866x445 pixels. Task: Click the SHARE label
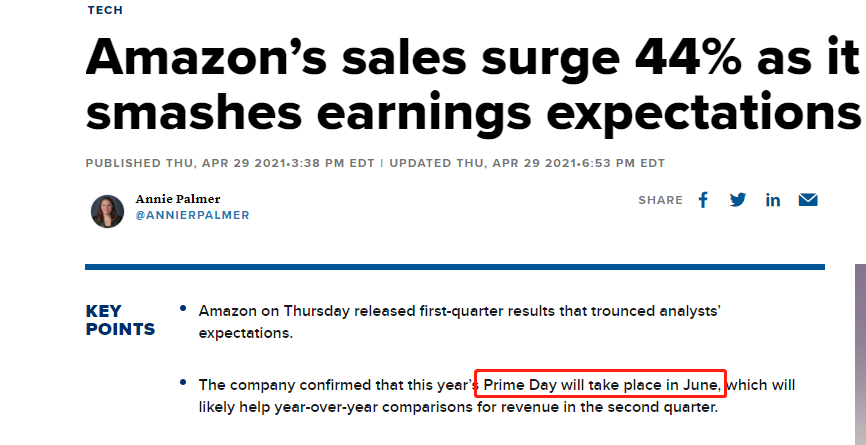[x=660, y=200]
